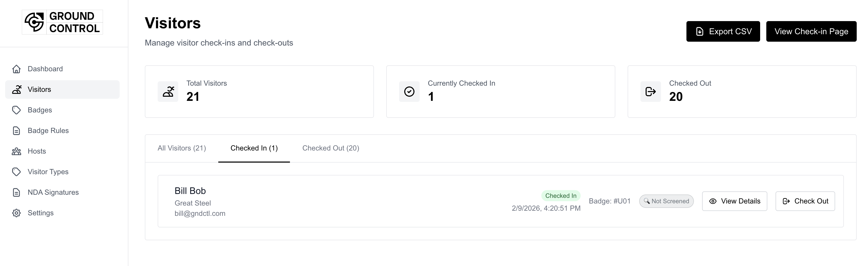Click the Settings gear icon
868x266 pixels.
(x=16, y=213)
